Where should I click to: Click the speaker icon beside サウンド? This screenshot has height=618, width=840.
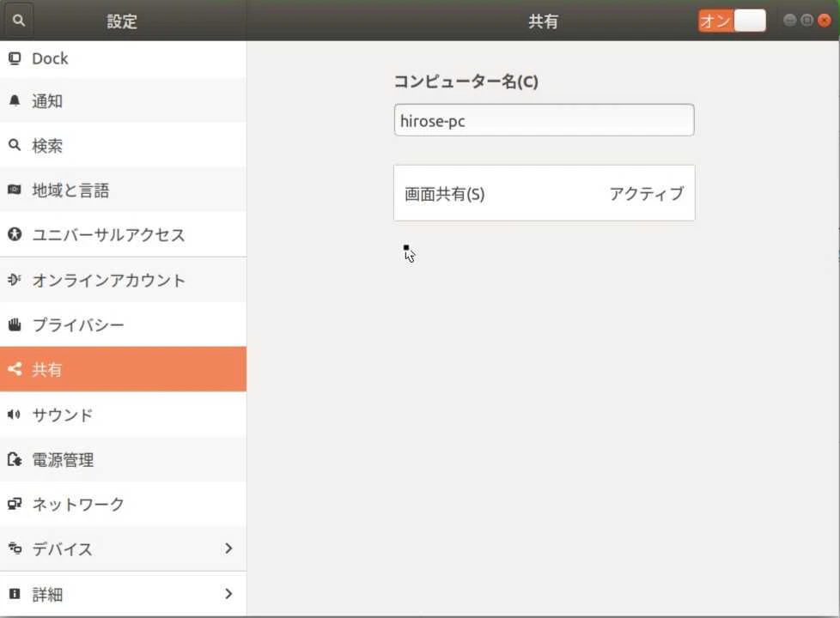(15, 414)
